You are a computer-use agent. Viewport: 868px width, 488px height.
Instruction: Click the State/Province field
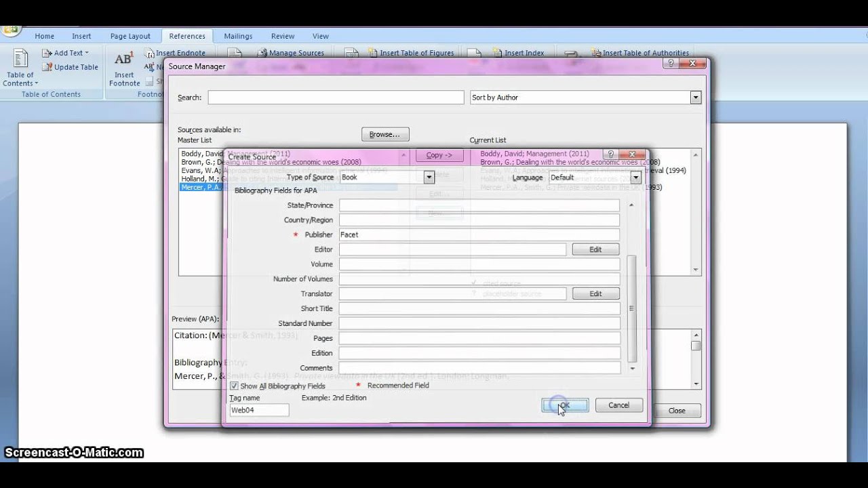tap(479, 205)
